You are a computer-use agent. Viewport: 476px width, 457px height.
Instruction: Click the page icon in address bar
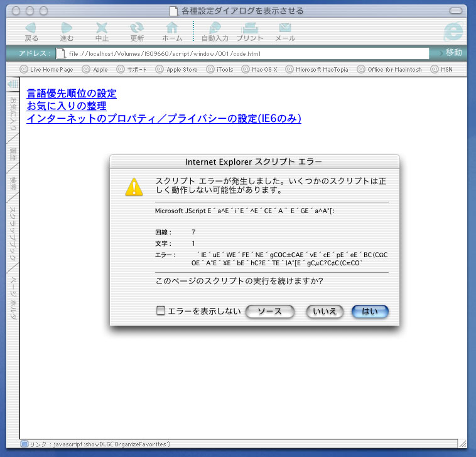pyautogui.click(x=61, y=53)
